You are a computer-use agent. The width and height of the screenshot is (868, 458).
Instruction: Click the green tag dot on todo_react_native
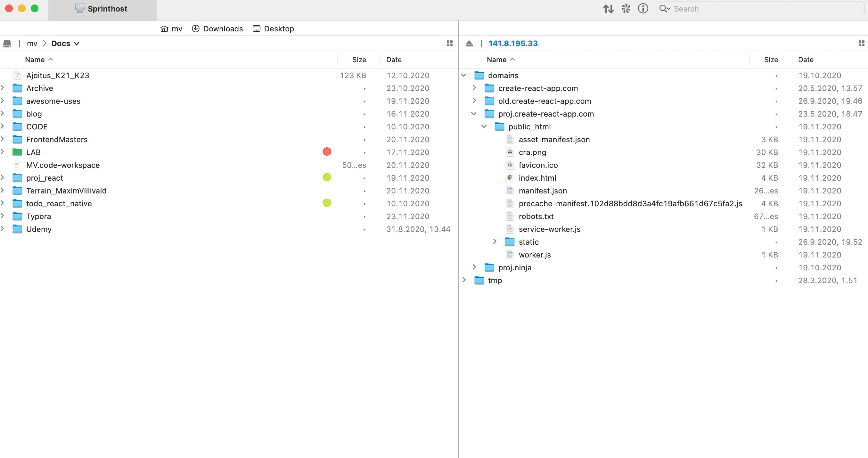point(327,203)
